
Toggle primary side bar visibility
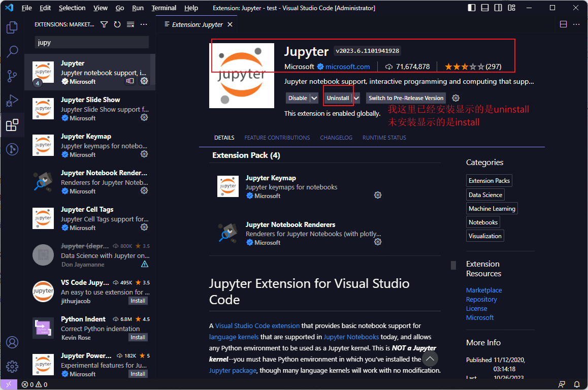472,8
